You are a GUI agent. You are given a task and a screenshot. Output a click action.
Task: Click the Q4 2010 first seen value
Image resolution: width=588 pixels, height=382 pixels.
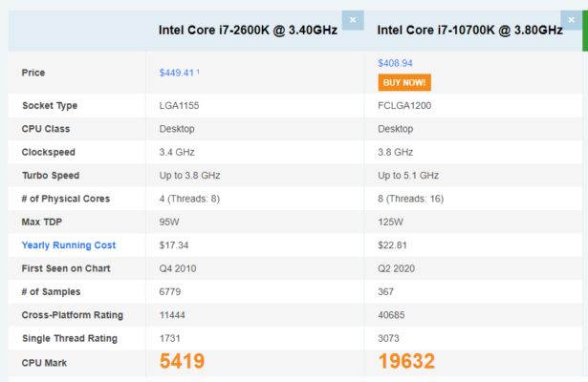(x=178, y=268)
